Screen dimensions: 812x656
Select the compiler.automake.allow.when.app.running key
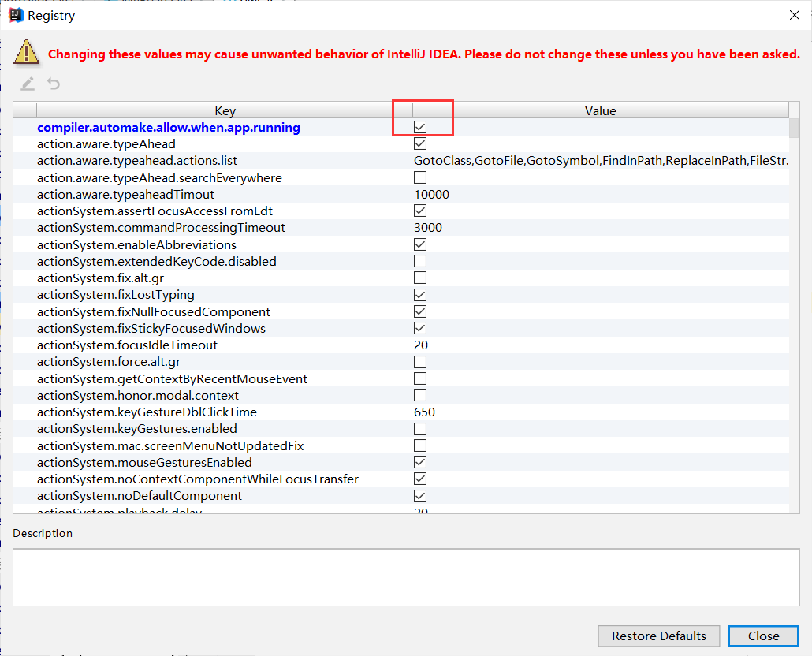click(x=168, y=128)
